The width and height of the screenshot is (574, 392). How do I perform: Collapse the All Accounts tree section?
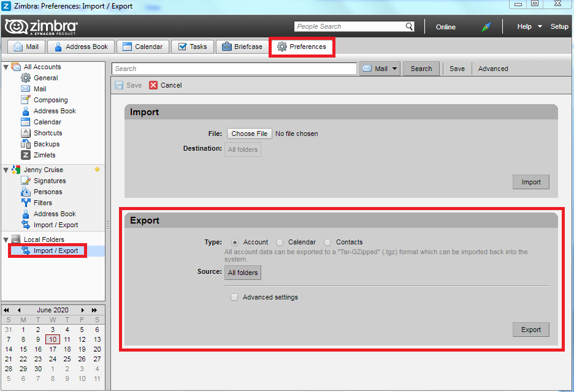pyautogui.click(x=6, y=67)
